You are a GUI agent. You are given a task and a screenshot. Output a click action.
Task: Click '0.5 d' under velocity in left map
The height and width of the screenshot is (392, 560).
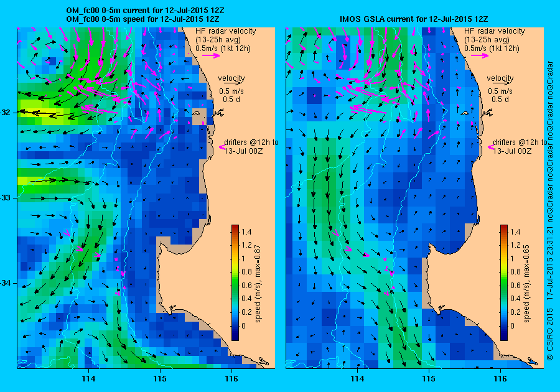(231, 100)
